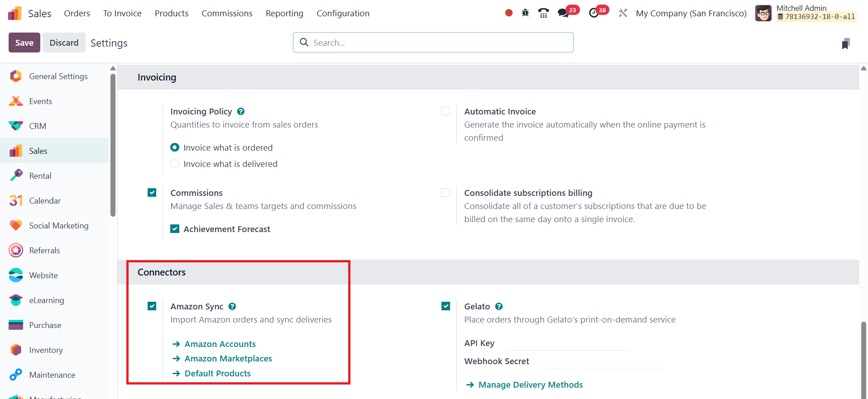The image size is (868, 399).
Task: Open the Default Products link
Action: pyautogui.click(x=217, y=374)
